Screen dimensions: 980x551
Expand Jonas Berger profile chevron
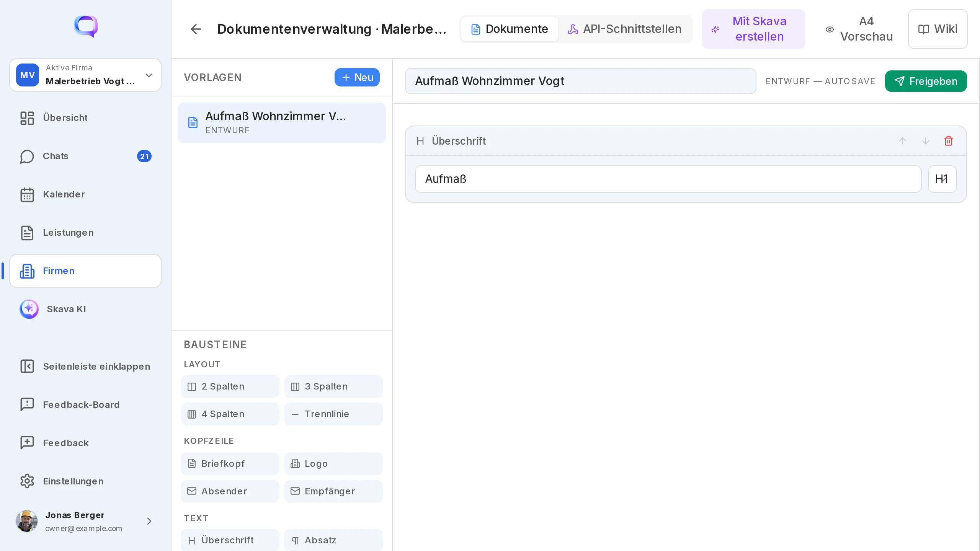coord(149,521)
